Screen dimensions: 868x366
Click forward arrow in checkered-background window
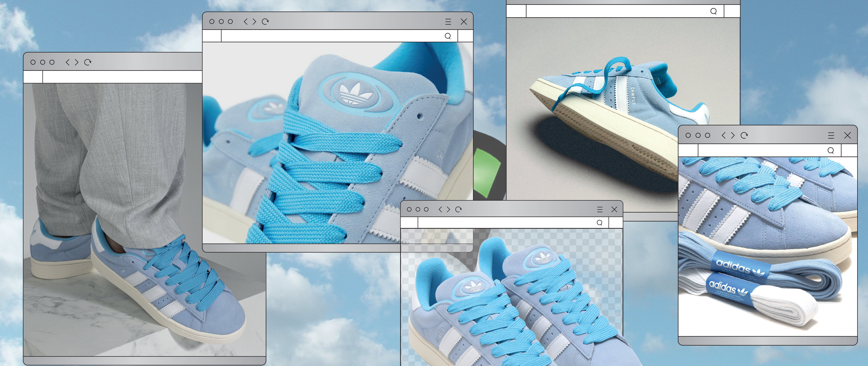pos(448,209)
